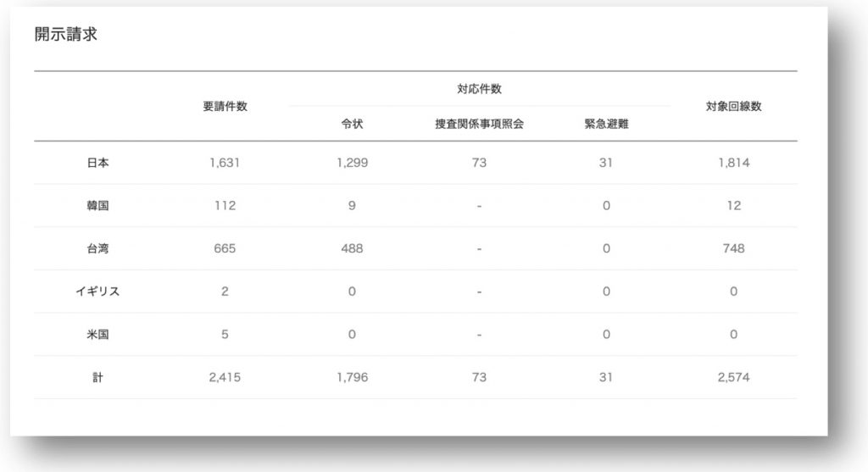The image size is (868, 472).
Task: Click the 112 value for 韓国
Action: (225, 206)
